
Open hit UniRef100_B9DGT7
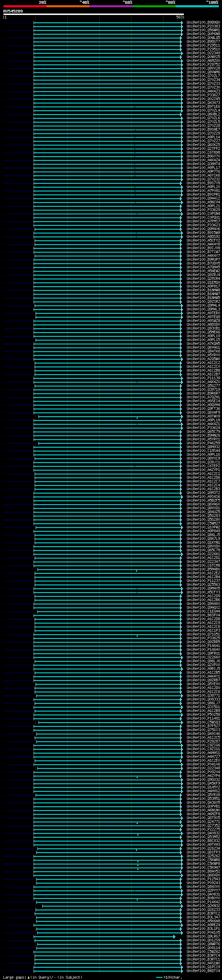203,41
